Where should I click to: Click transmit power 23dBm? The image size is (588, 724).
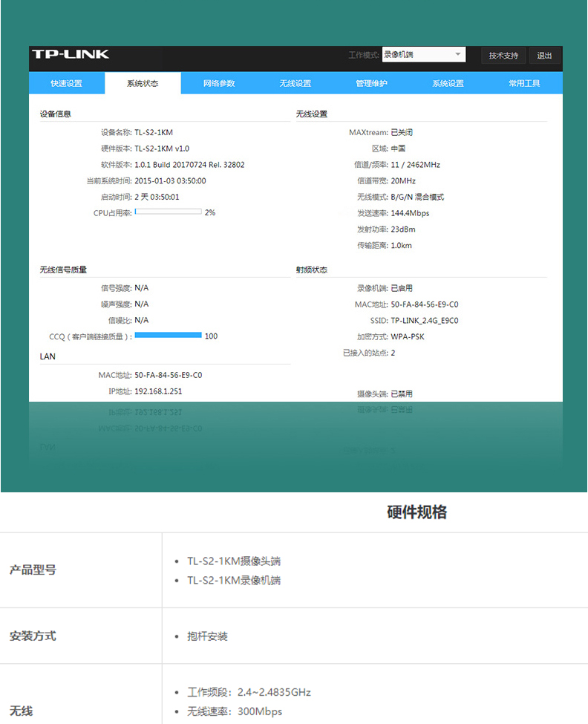click(403, 229)
